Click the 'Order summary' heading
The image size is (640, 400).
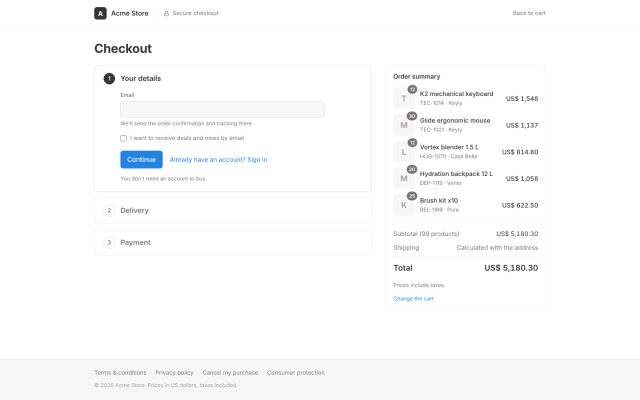coord(417,76)
